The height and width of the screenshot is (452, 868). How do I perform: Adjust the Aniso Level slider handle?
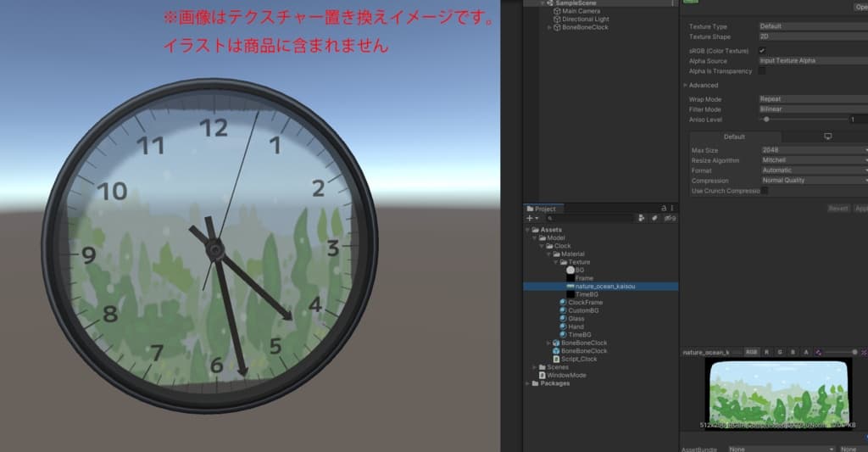[766, 120]
